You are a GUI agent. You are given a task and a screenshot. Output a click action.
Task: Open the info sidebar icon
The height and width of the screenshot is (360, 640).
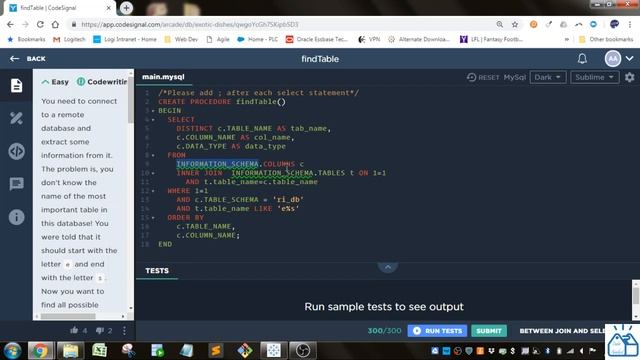click(x=16, y=217)
